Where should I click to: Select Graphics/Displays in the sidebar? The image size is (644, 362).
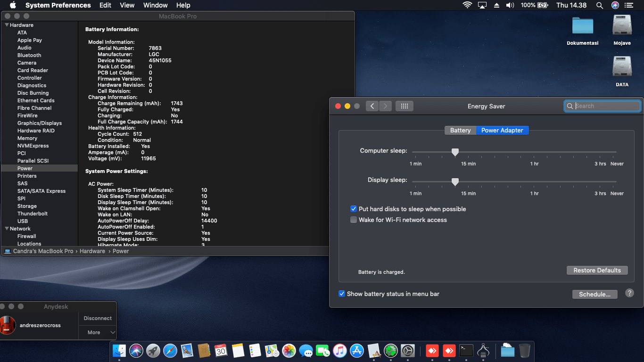[x=40, y=123]
